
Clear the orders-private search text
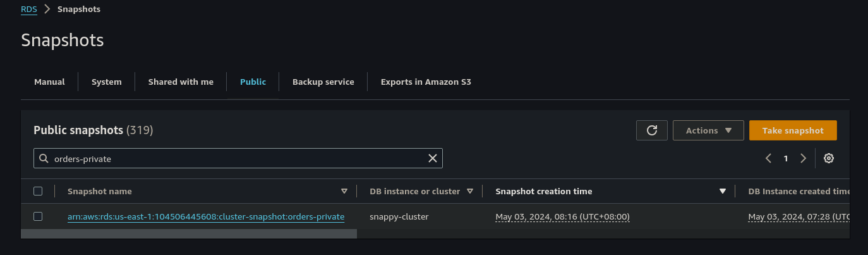click(433, 158)
